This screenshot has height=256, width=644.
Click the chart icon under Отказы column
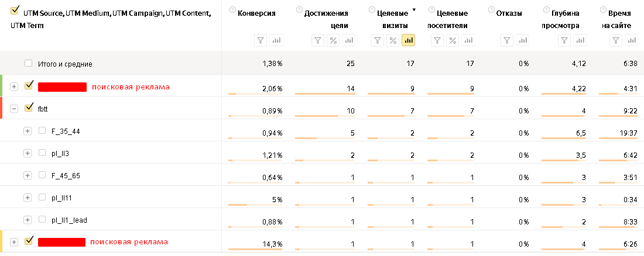tap(522, 40)
